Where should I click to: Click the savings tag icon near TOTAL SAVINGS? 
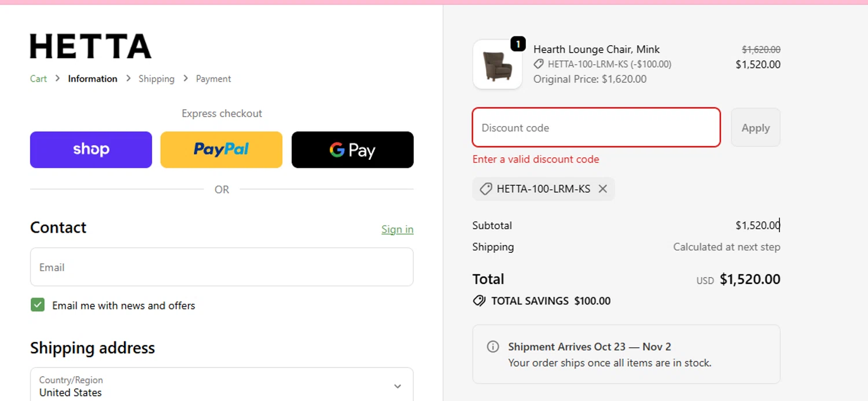479,301
